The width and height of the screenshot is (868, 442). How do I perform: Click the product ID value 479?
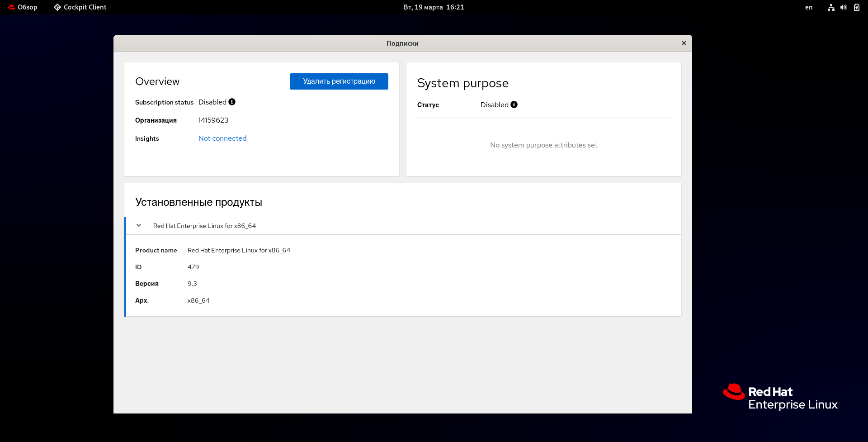pos(193,267)
